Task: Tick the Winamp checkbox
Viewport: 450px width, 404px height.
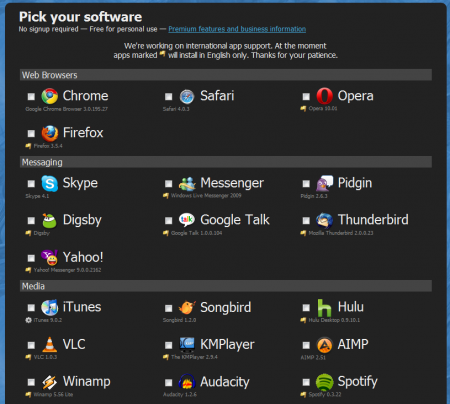Action: [31, 382]
